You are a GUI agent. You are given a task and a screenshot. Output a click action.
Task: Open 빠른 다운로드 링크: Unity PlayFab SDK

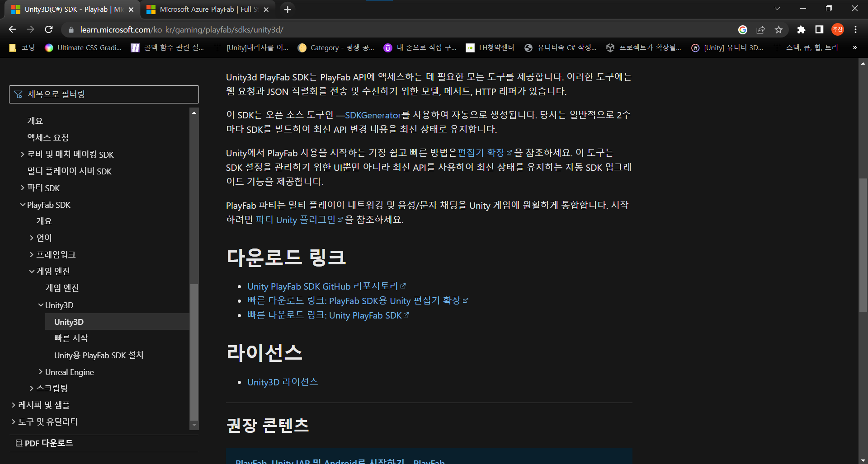[x=328, y=315]
